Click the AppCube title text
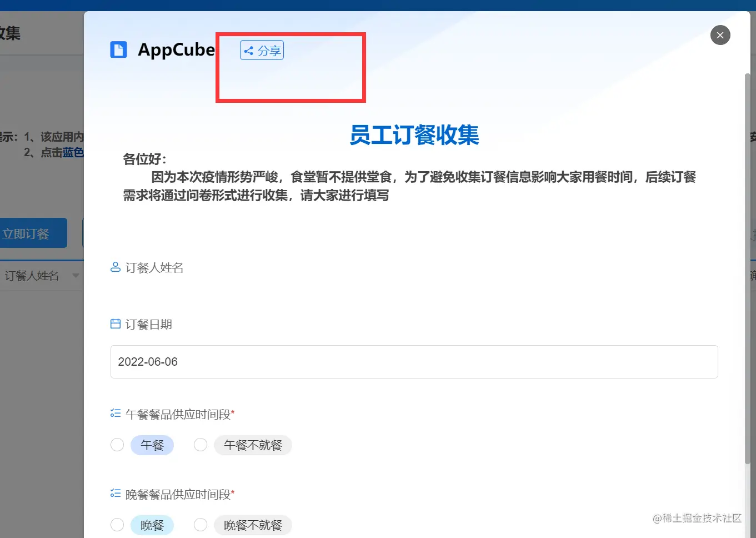756x538 pixels. (176, 50)
